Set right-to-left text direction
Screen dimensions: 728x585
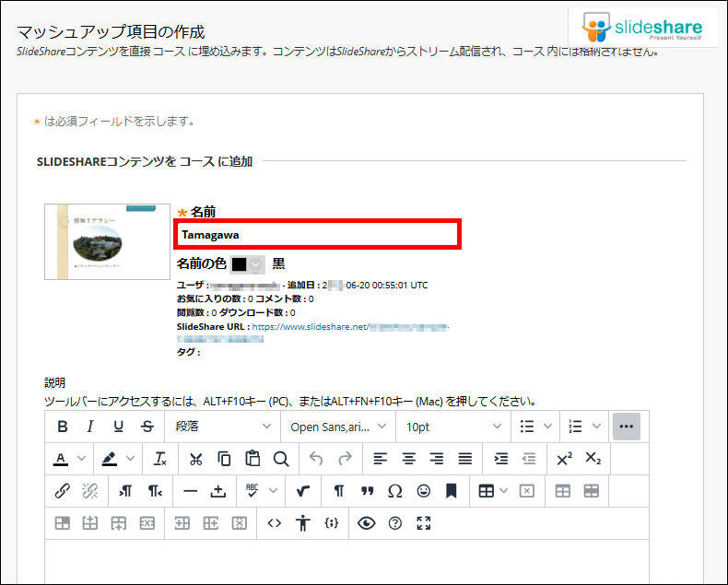point(155,491)
